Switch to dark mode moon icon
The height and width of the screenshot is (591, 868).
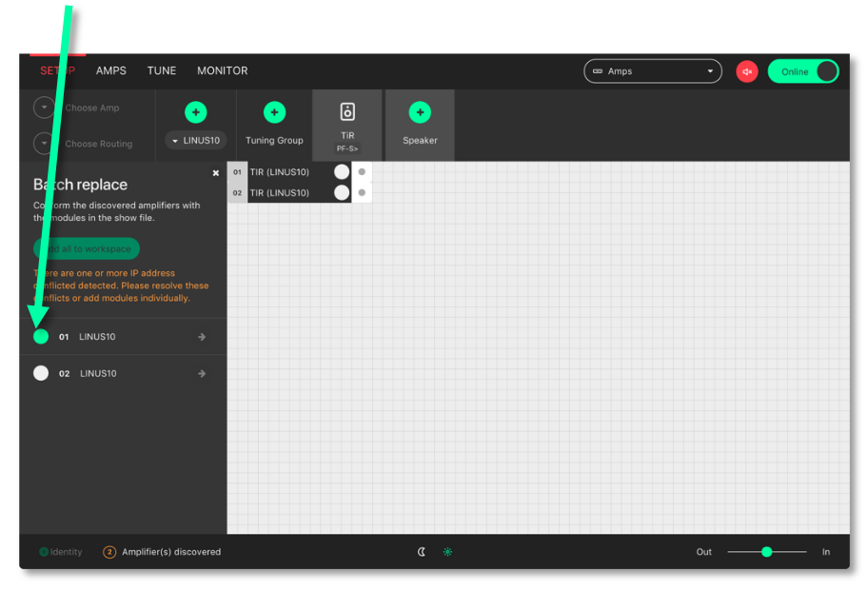pos(422,552)
